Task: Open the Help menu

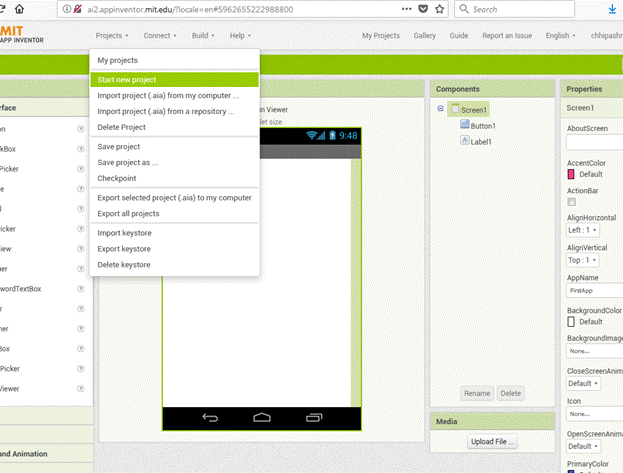Action: pyautogui.click(x=240, y=36)
